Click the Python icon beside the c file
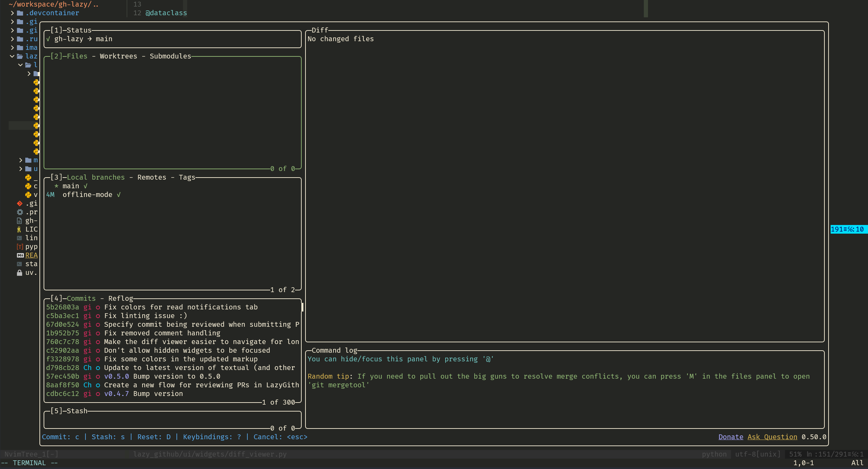This screenshot has height=469, width=868. click(28, 186)
